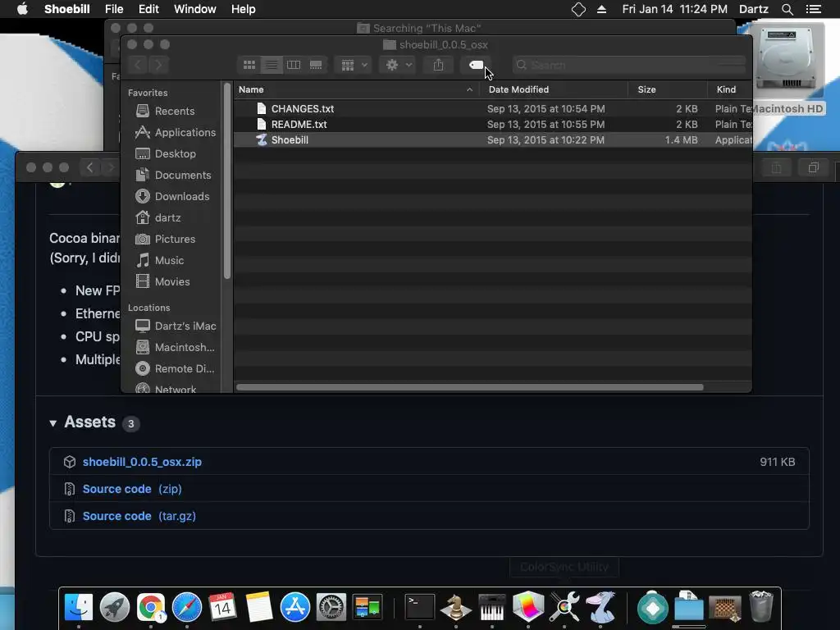Switch Finder to gallery view

click(x=316, y=65)
